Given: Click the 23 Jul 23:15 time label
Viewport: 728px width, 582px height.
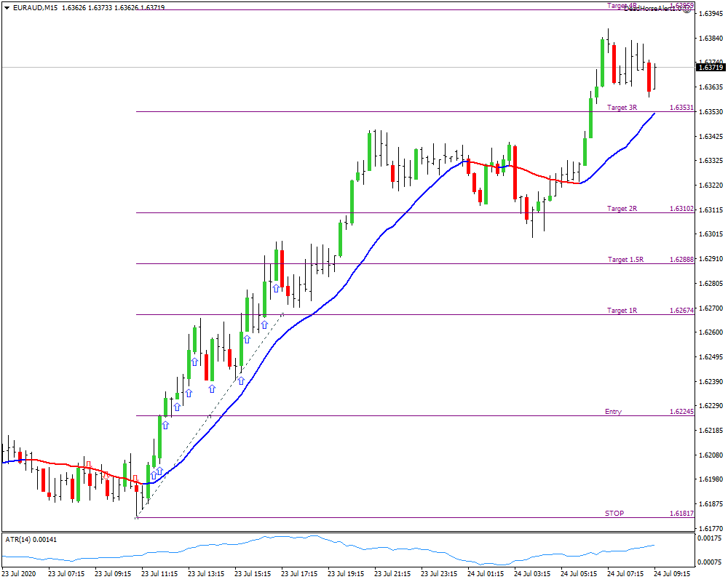Looking at the screenshot, I should coord(439,574).
